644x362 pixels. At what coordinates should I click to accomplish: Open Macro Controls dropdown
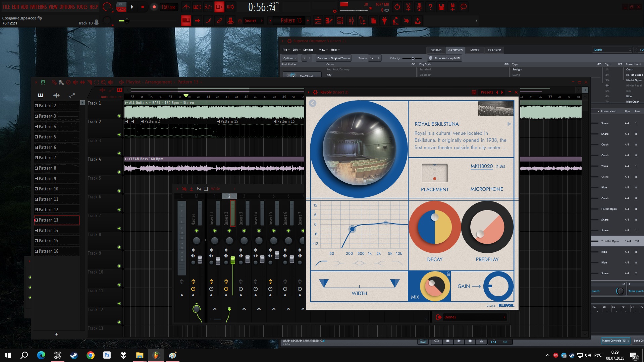click(x=615, y=341)
